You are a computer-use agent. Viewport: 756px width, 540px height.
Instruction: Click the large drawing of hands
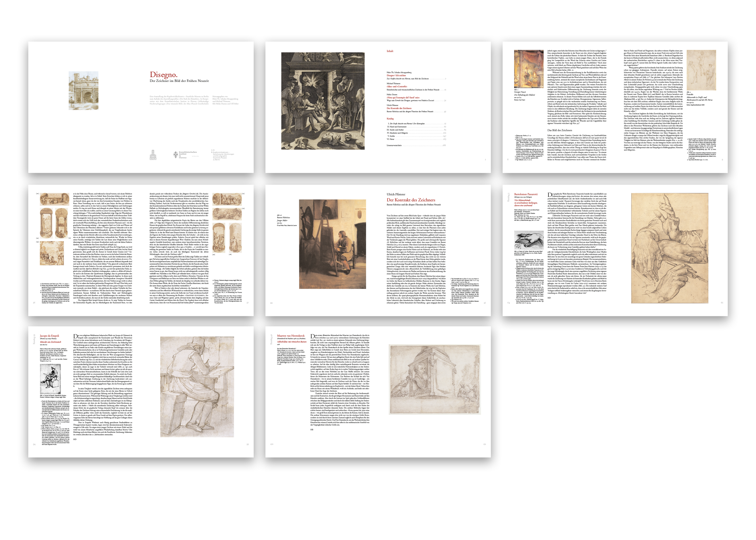[669, 248]
